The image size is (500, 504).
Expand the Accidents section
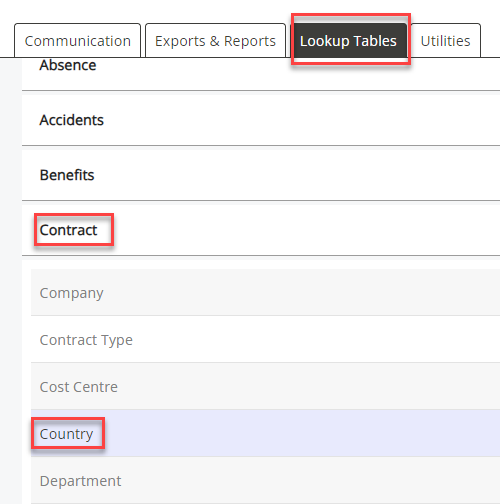click(261, 120)
